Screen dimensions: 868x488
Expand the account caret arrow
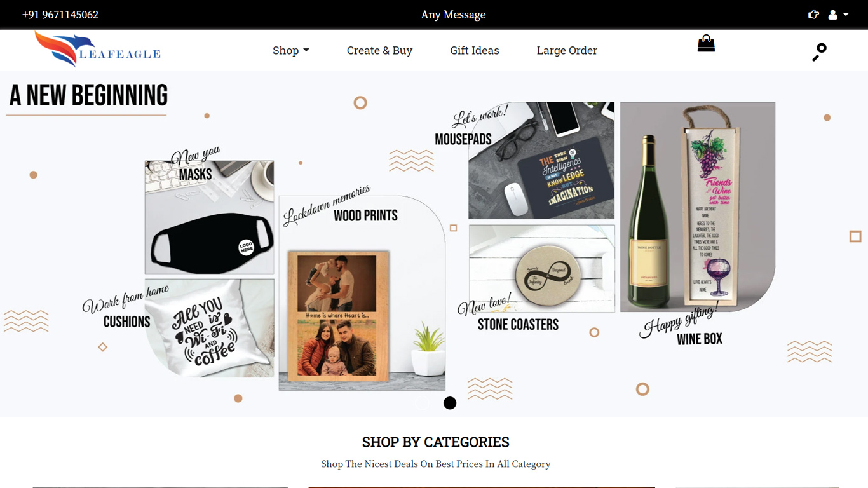pyautogui.click(x=846, y=15)
